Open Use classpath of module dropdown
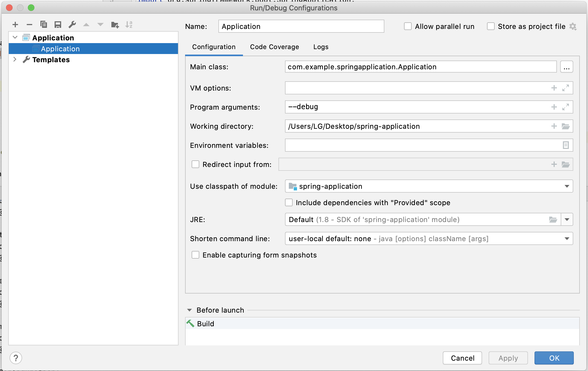 pyautogui.click(x=567, y=186)
